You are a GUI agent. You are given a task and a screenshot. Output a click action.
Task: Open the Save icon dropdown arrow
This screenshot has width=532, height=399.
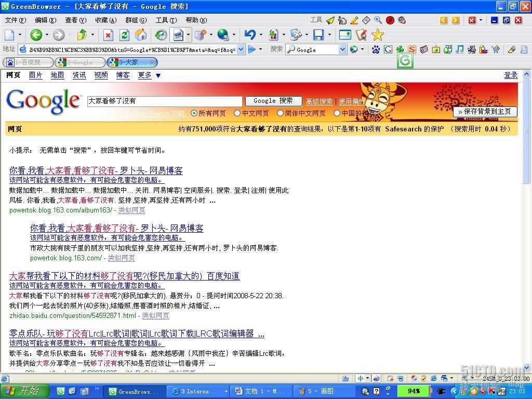pyautogui.click(x=329, y=35)
